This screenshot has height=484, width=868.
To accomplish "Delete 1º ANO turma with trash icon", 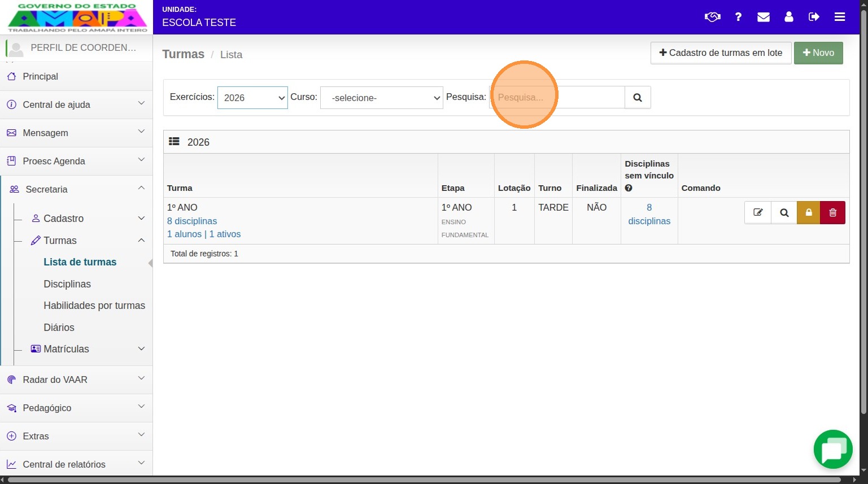I will click(832, 212).
